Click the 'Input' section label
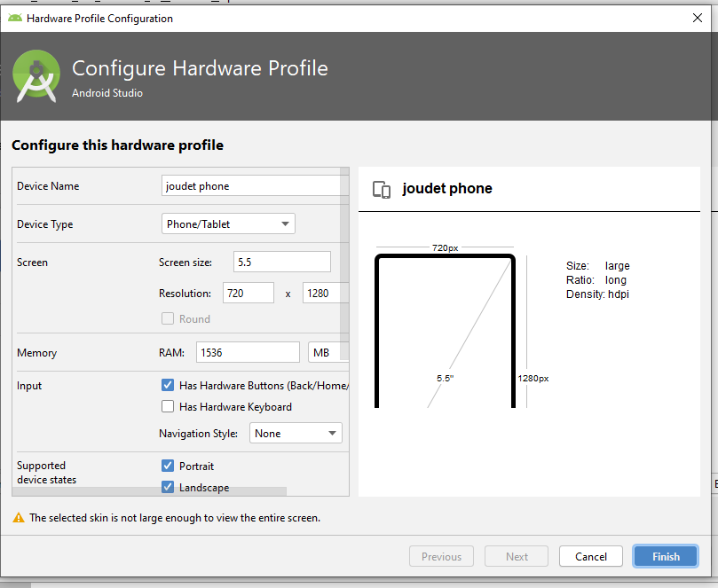This screenshot has height=588, width=718. tap(29, 386)
